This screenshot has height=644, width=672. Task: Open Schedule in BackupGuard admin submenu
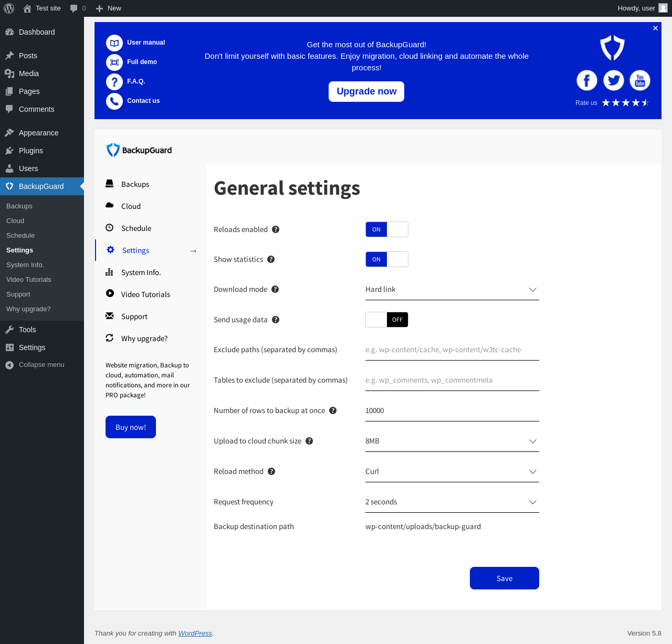[x=42, y=236]
